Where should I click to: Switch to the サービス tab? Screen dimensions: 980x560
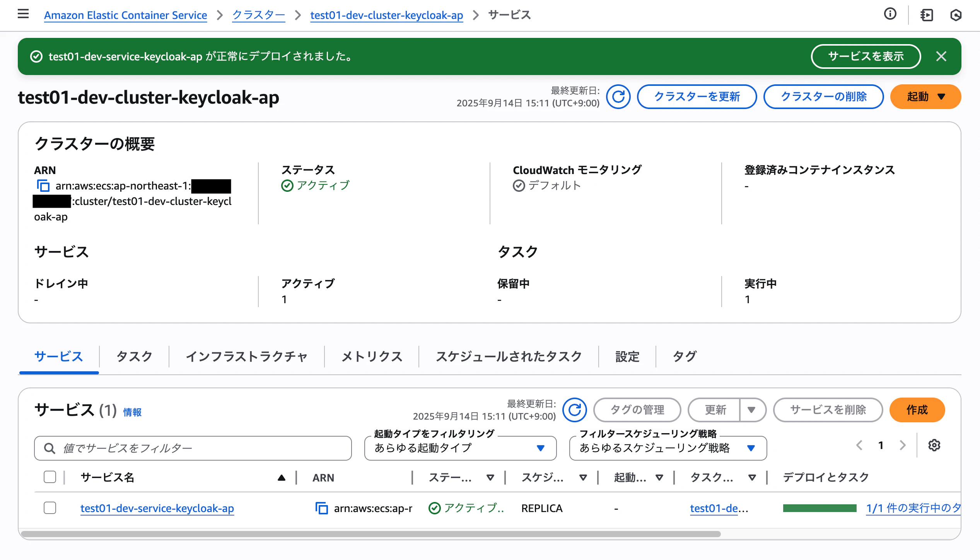[x=59, y=356]
